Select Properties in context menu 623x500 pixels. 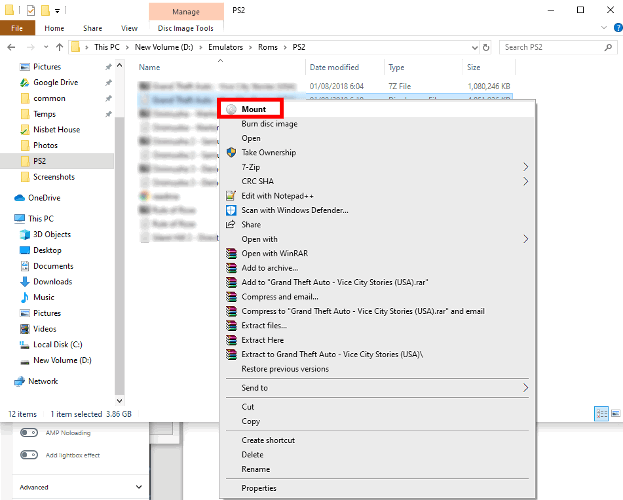point(259,488)
